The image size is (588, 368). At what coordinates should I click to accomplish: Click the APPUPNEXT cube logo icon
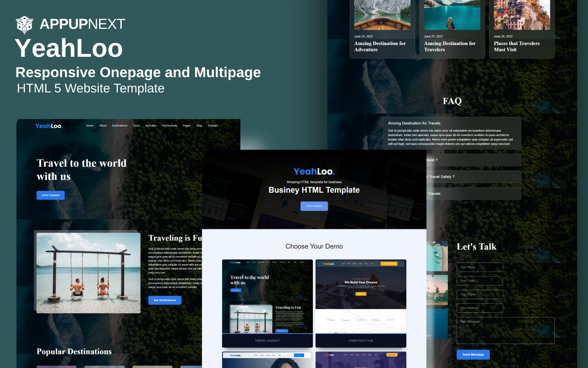pyautogui.click(x=25, y=25)
